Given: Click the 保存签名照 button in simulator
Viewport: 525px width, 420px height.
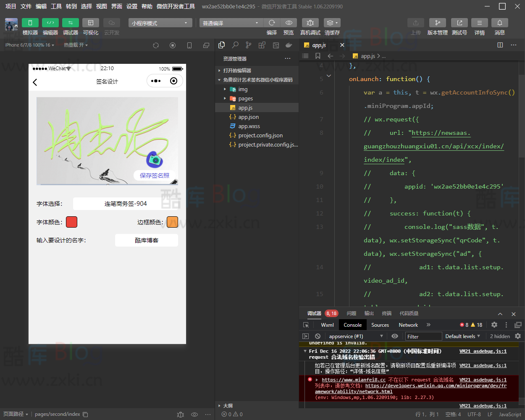Looking at the screenshot, I should (155, 176).
